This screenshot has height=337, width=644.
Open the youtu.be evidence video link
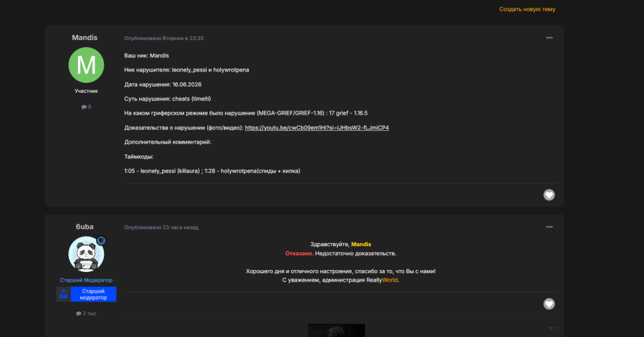317,128
